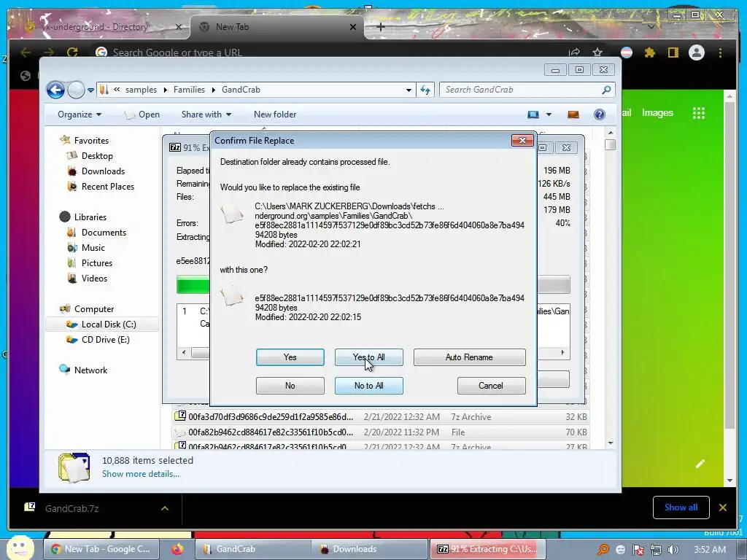Open Chrome three-dot menu
This screenshot has height=560, width=747.
tap(720, 52)
